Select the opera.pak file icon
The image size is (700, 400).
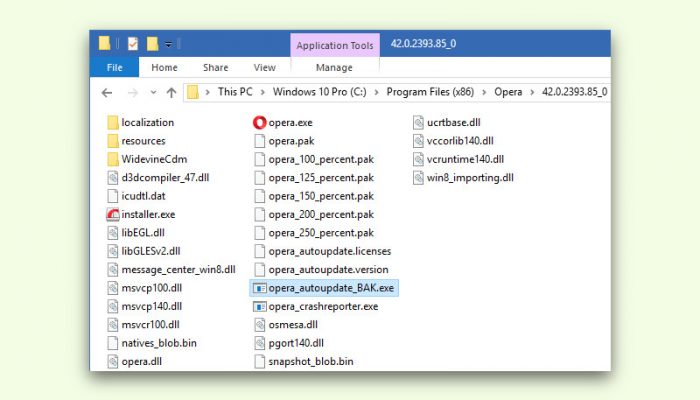coord(259,141)
